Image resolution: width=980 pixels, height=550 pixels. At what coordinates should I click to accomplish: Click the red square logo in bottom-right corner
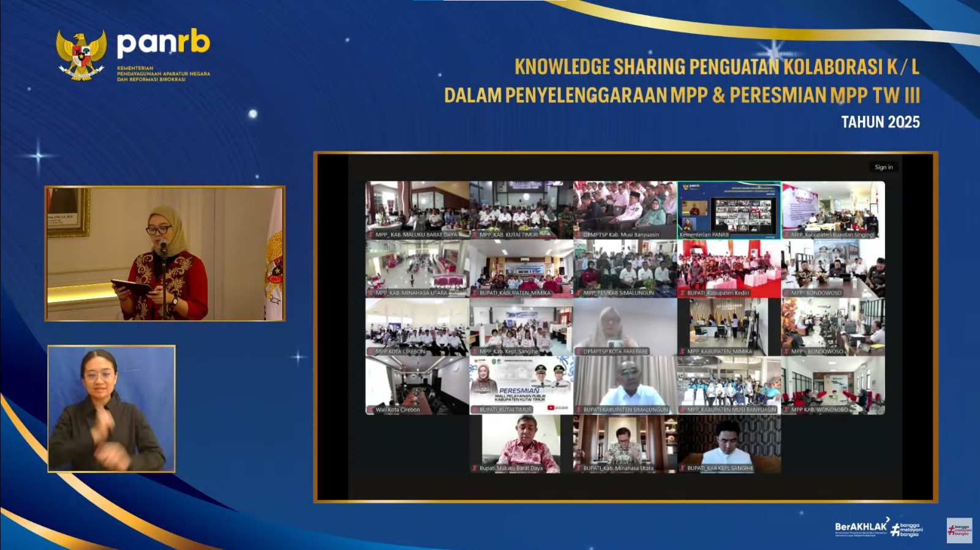tap(959, 530)
